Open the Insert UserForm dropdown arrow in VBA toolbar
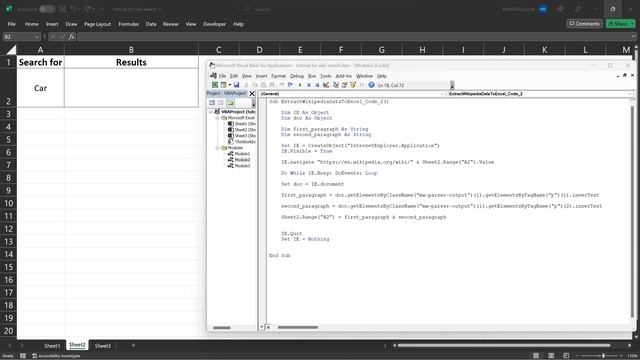Viewport: 640px width, 360px height. click(230, 85)
